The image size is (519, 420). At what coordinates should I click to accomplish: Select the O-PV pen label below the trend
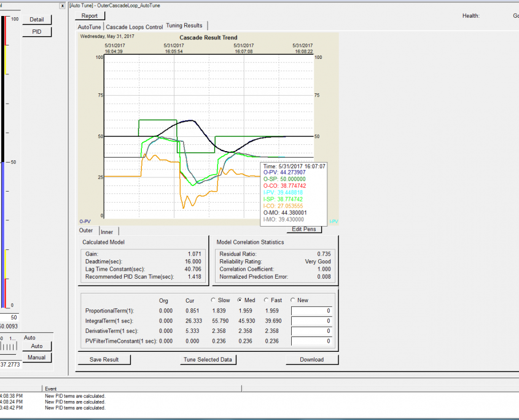pyautogui.click(x=85, y=221)
